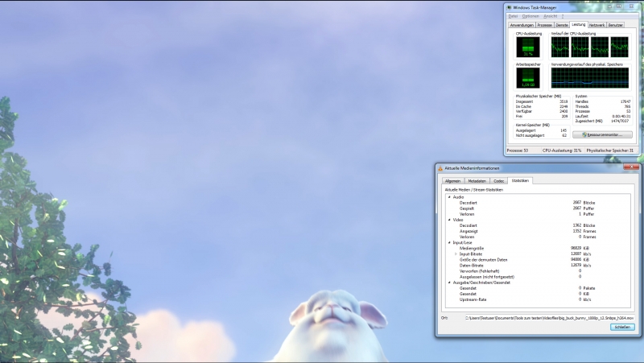Collapse the Ausgabe/Geschrieben/Gesendet group
Screen dimensions: 644x363
click(x=449, y=283)
